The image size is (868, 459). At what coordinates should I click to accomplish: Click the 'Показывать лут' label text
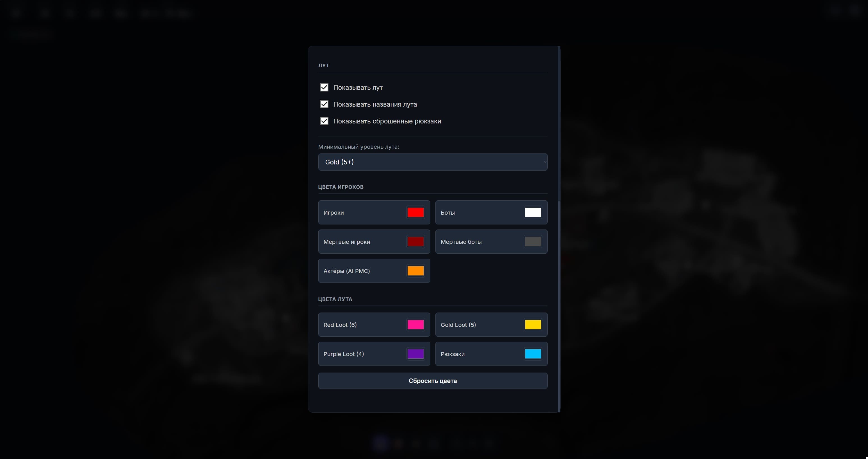tap(358, 88)
